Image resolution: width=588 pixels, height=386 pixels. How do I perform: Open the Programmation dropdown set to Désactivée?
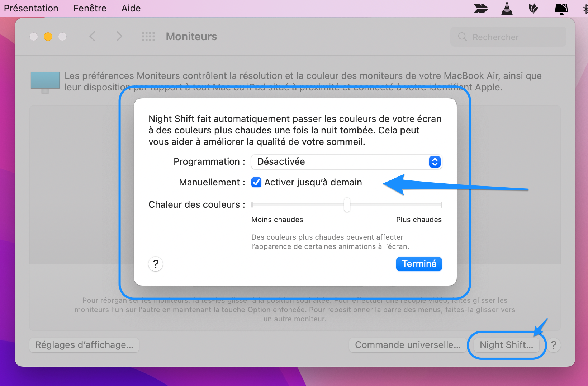(x=346, y=162)
